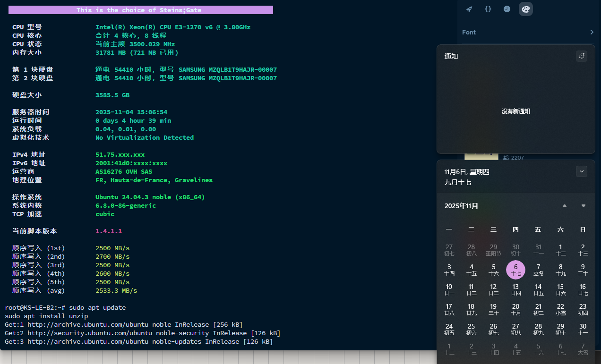Select November 7 立冬 in calendar

pyautogui.click(x=538, y=270)
